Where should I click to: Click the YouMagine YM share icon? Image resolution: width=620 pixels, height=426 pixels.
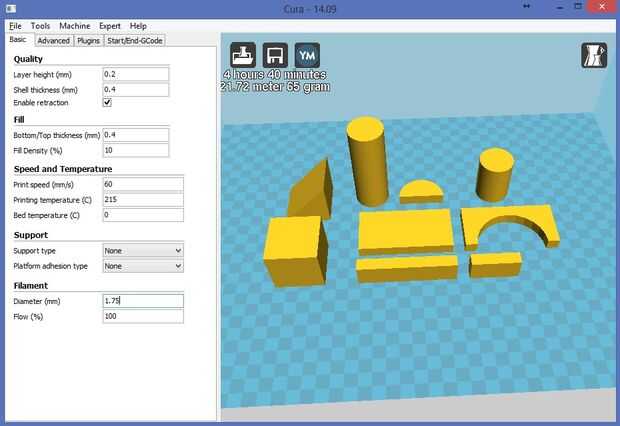click(x=307, y=55)
